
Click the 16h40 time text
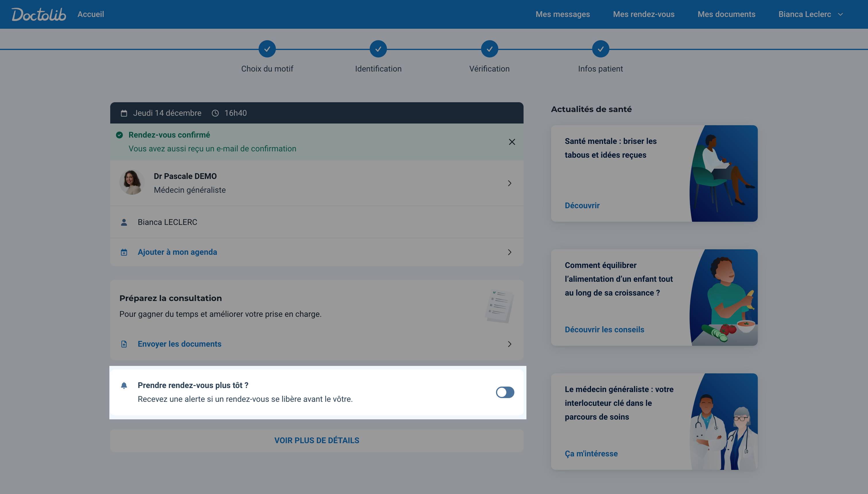[236, 113]
